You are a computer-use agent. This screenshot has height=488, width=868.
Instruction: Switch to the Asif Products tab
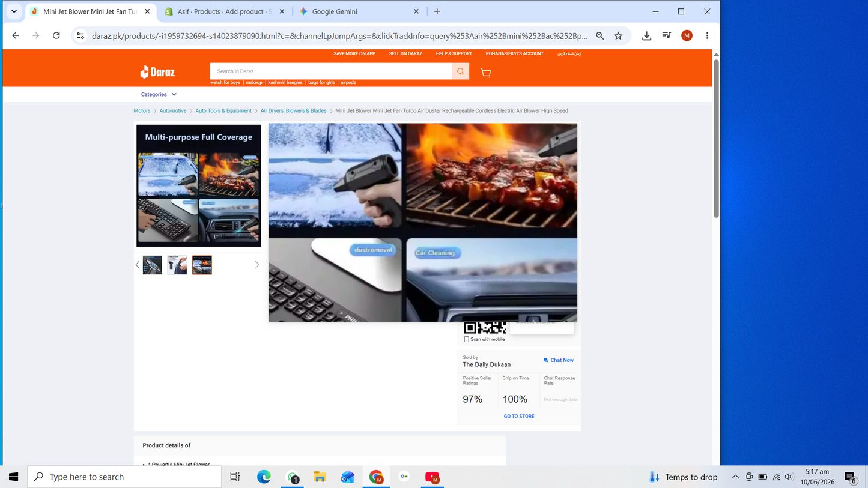click(225, 11)
